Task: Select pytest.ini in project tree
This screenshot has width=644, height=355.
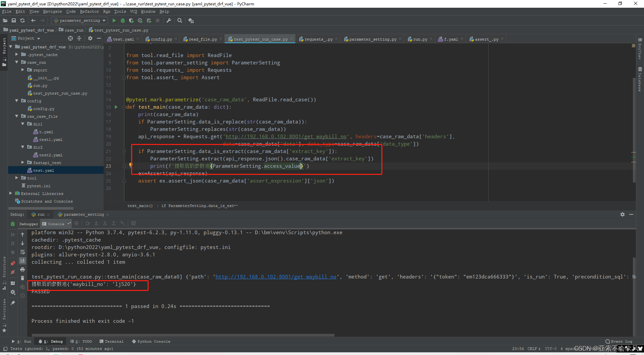Action: (36, 186)
